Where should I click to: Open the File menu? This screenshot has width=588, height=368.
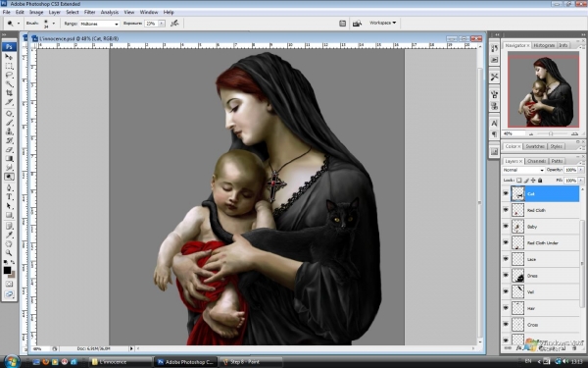click(x=7, y=12)
